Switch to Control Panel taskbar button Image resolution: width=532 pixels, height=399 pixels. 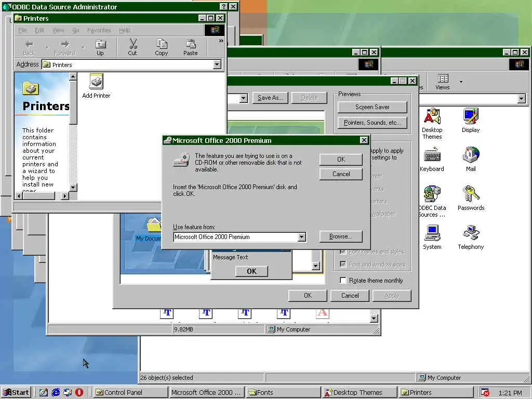(x=130, y=393)
